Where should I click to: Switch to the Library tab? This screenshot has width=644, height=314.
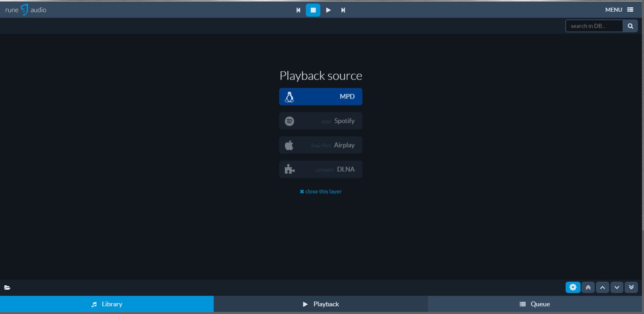[x=107, y=304]
